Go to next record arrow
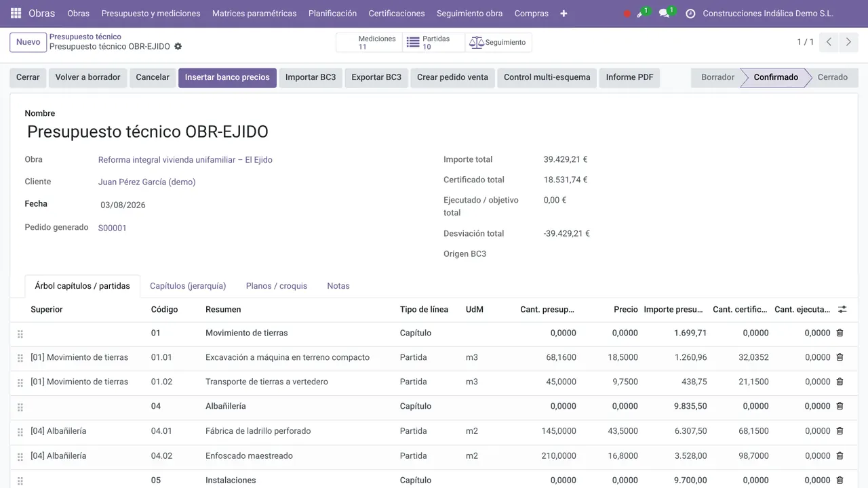 848,42
